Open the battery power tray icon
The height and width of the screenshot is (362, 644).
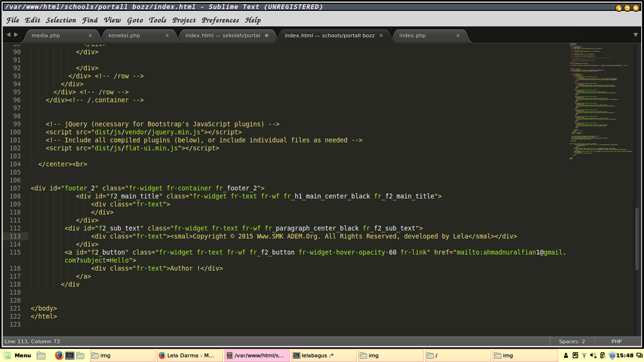coord(603,355)
